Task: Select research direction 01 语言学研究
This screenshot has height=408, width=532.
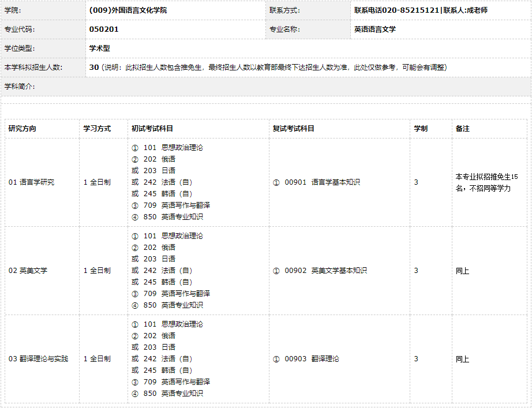Action: [31, 182]
